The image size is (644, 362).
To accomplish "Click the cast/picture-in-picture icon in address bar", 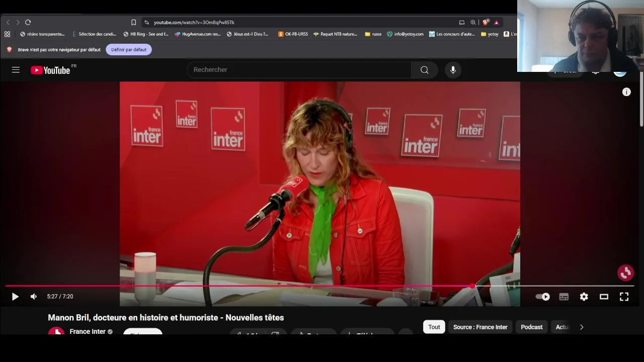I will tap(462, 22).
